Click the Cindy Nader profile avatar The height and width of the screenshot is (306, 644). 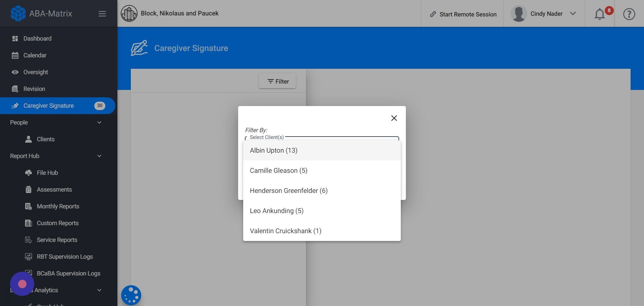(x=519, y=14)
